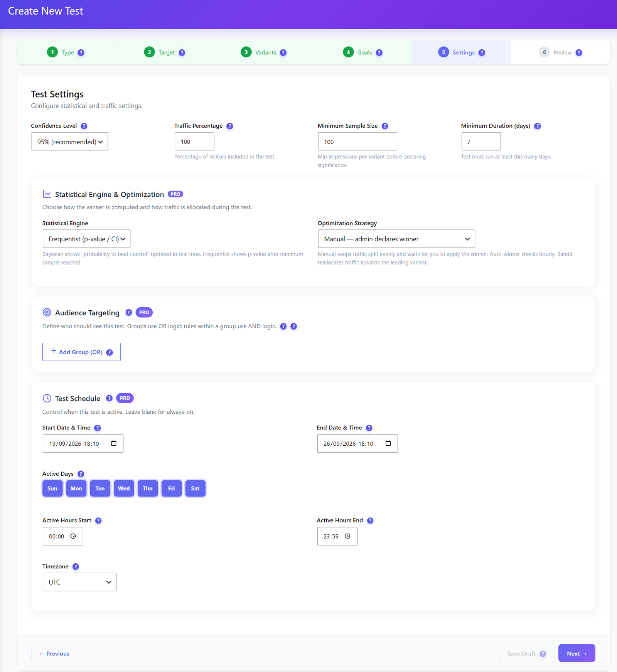Screen dimensions: 617x672
Task: Click the help icon next to Active Days
Action: [81, 474]
